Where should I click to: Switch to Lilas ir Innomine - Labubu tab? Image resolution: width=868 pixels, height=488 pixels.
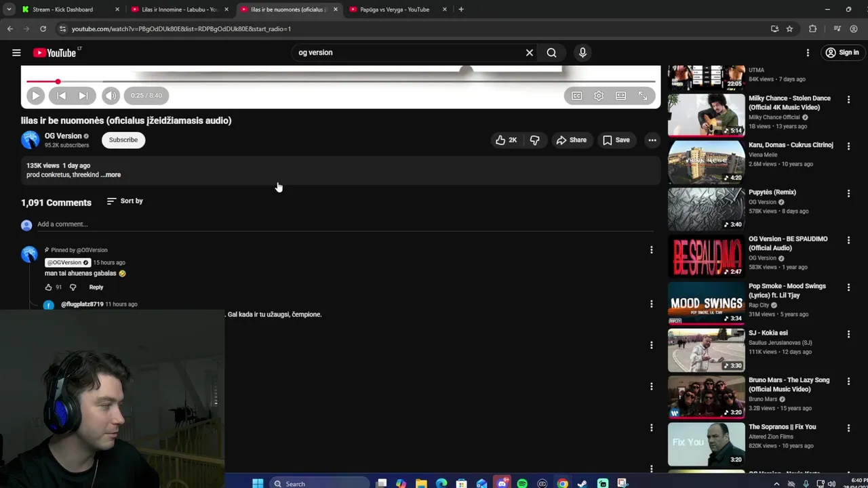coord(179,9)
